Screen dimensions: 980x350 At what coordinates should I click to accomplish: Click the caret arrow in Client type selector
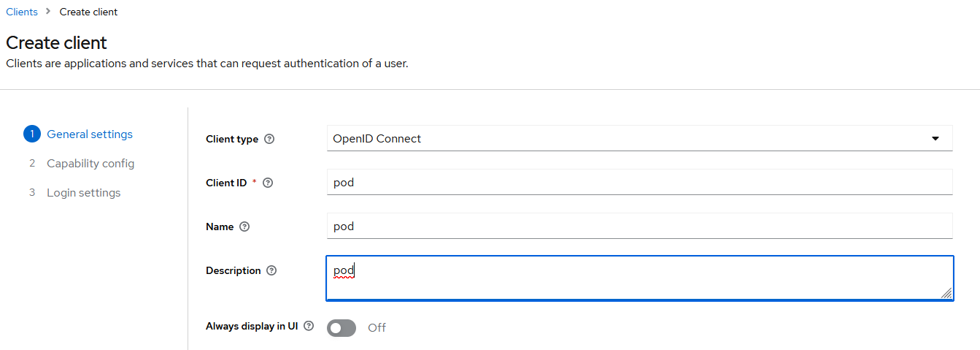[x=935, y=139]
